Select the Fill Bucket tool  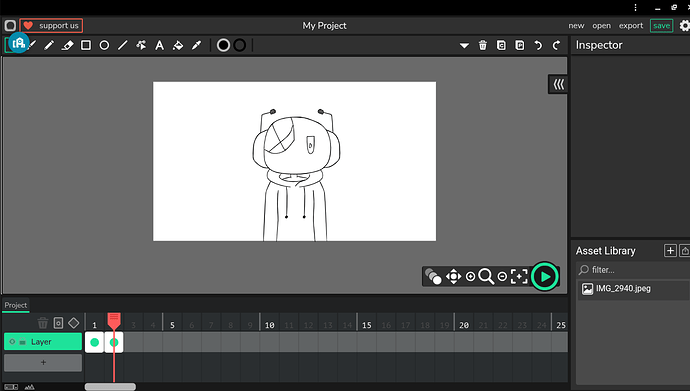[x=178, y=45]
